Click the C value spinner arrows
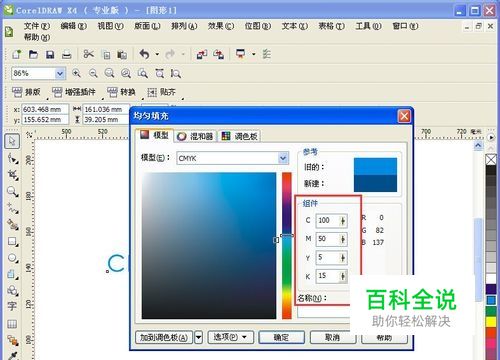The image size is (500, 360). (x=343, y=220)
